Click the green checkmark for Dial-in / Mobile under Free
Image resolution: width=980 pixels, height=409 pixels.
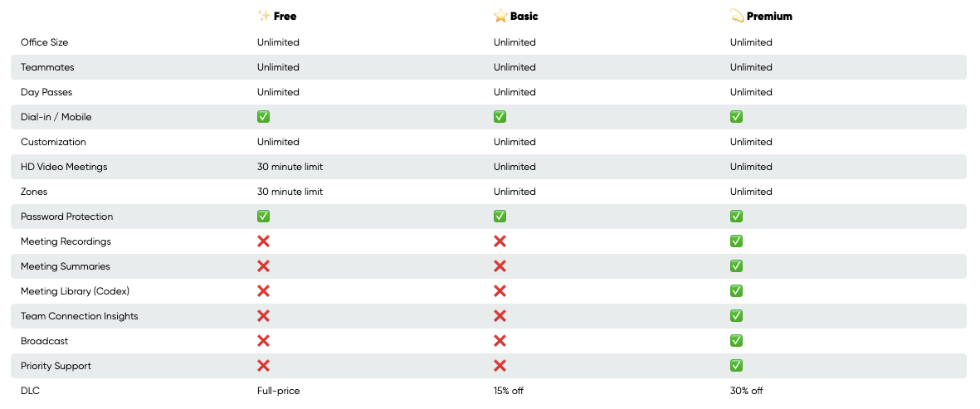tap(264, 117)
